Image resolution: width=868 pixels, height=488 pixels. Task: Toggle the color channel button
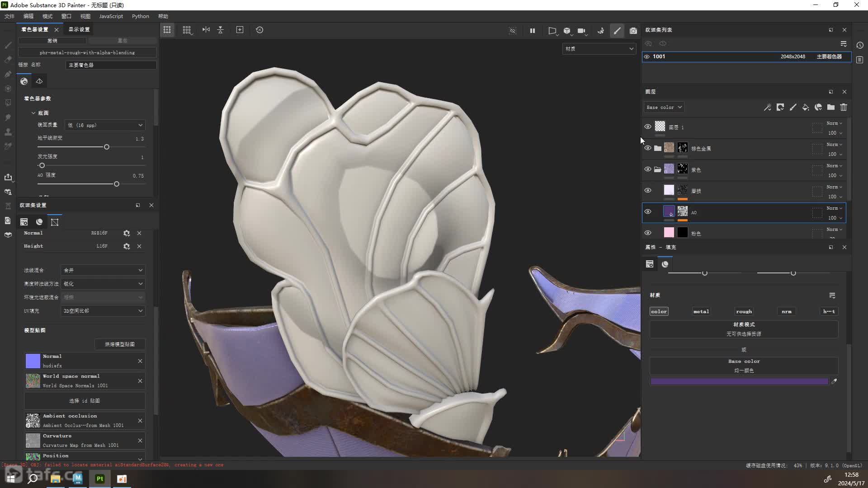coord(659,311)
